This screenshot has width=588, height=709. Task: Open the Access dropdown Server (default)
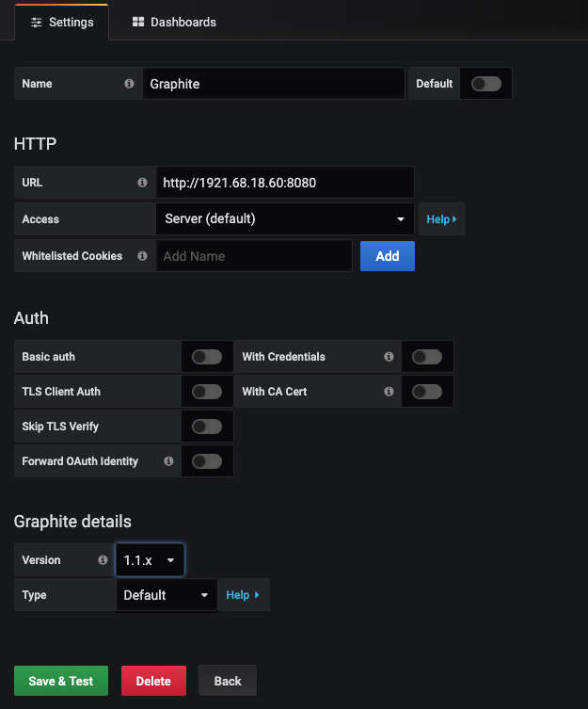(285, 218)
